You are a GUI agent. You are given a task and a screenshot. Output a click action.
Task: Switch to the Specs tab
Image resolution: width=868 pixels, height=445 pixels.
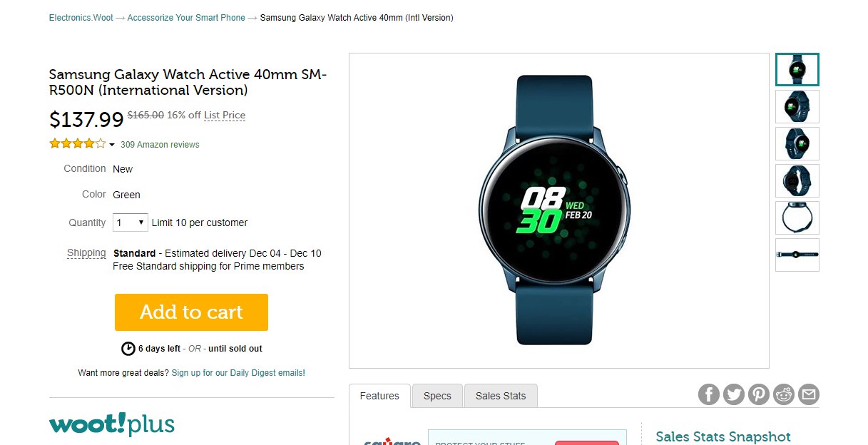437,396
